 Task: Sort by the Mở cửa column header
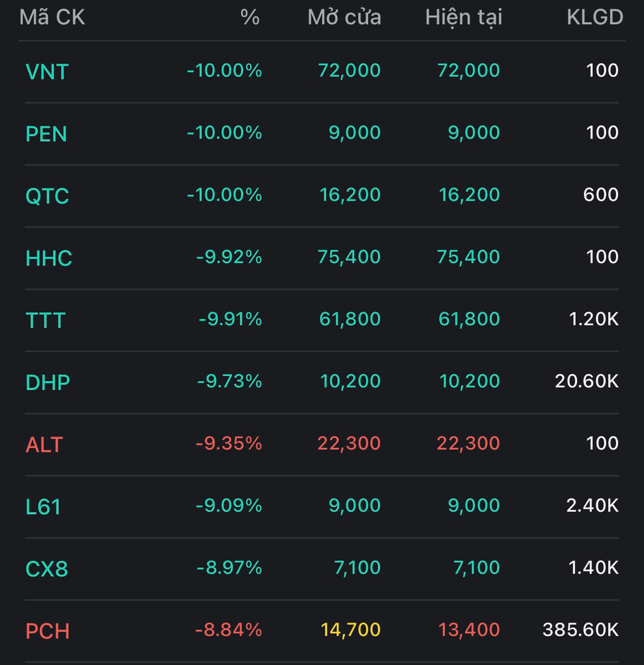344,18
